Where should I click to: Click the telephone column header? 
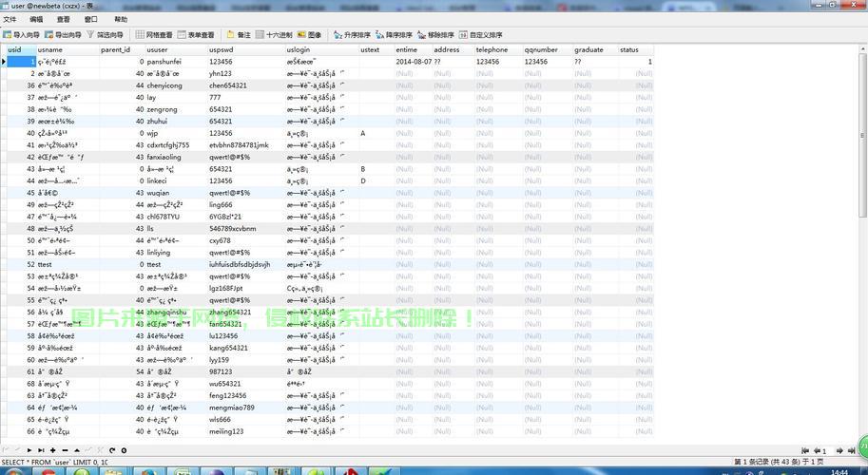pos(499,49)
